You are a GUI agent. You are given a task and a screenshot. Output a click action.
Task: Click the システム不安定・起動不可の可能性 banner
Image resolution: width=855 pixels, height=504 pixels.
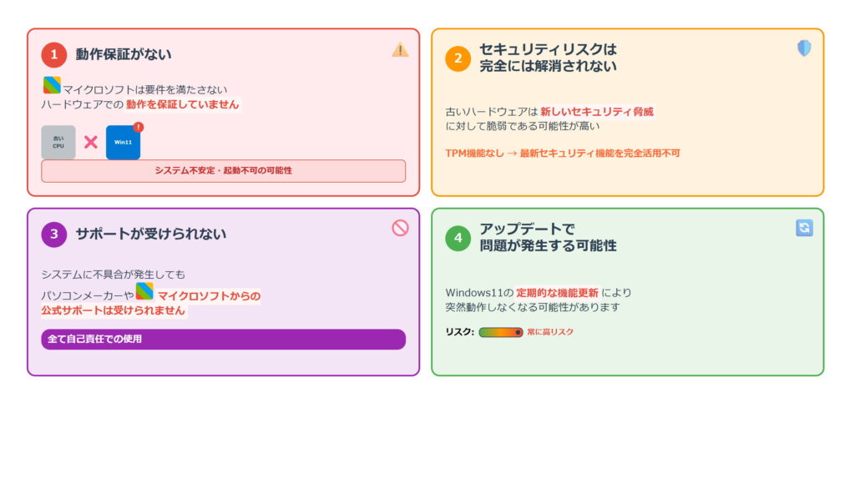click(x=223, y=170)
